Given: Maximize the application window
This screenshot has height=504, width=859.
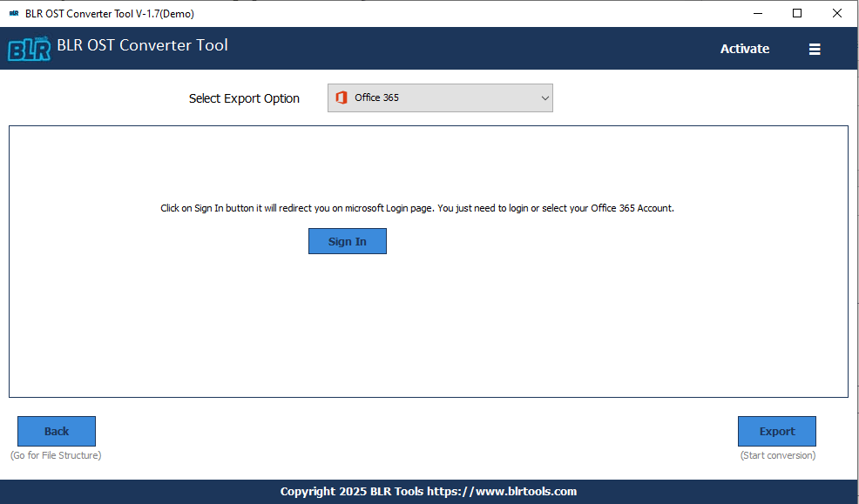Looking at the screenshot, I should [x=795, y=13].
